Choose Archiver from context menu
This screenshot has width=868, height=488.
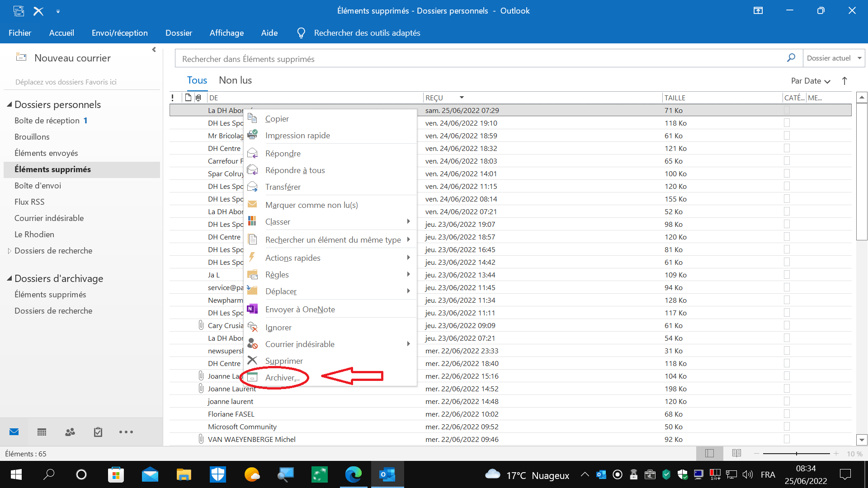click(x=282, y=378)
